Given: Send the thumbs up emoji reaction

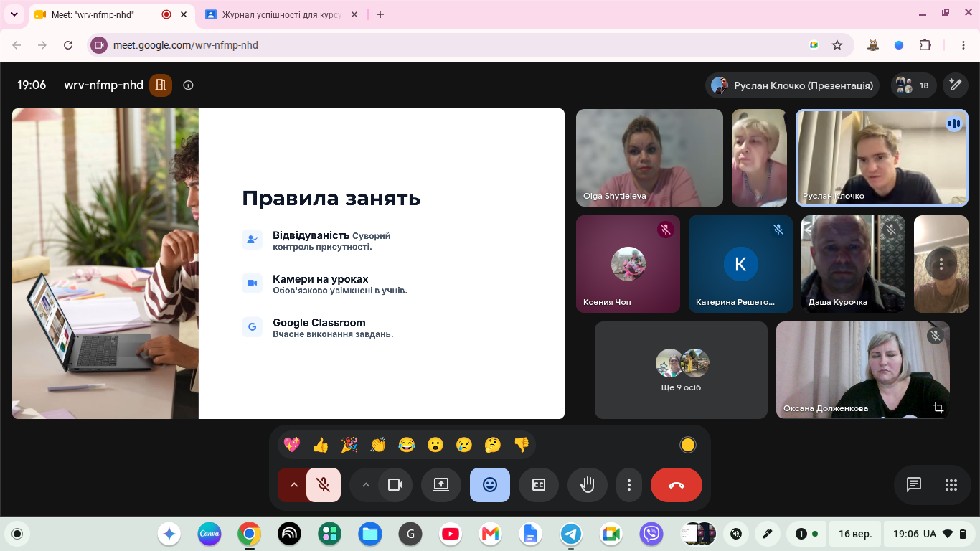Looking at the screenshot, I should pyautogui.click(x=321, y=445).
